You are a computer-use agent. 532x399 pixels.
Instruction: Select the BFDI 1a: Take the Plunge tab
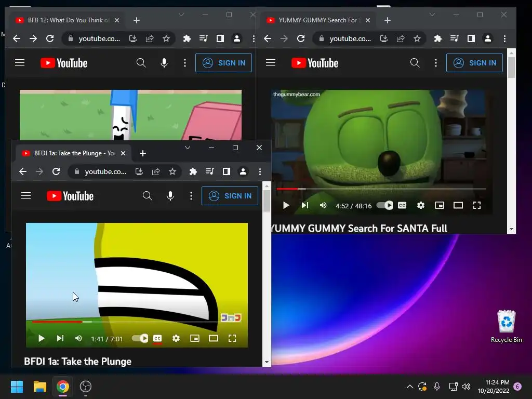73,153
